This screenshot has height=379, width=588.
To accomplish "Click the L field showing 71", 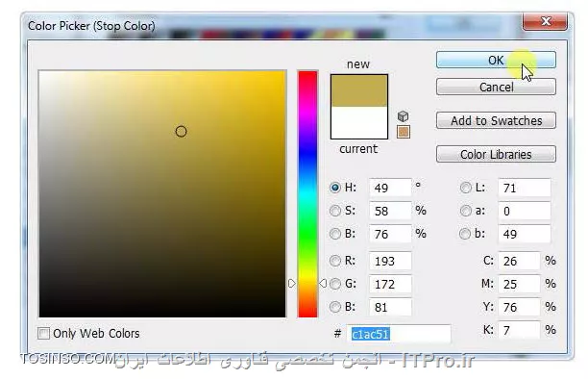I will point(525,188).
